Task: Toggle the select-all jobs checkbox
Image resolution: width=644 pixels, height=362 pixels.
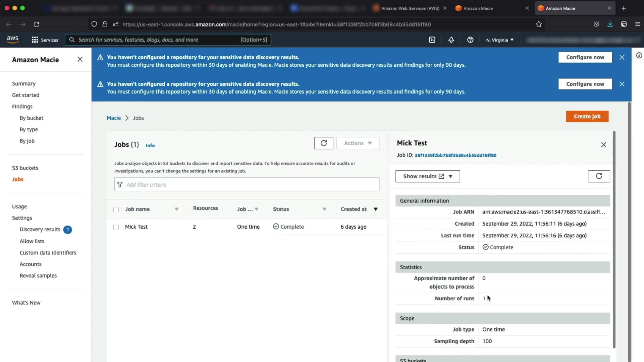Action: (116, 209)
